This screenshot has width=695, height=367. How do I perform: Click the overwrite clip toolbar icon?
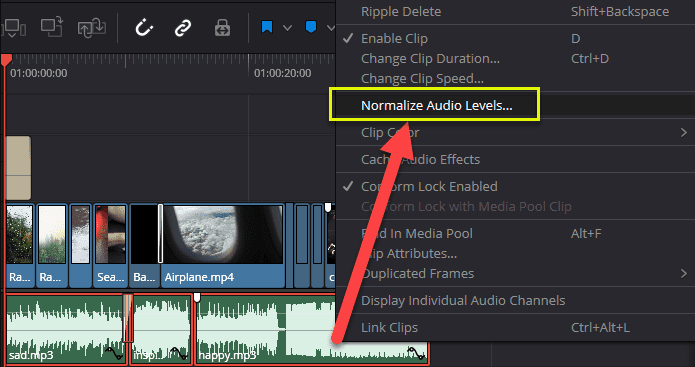point(52,27)
